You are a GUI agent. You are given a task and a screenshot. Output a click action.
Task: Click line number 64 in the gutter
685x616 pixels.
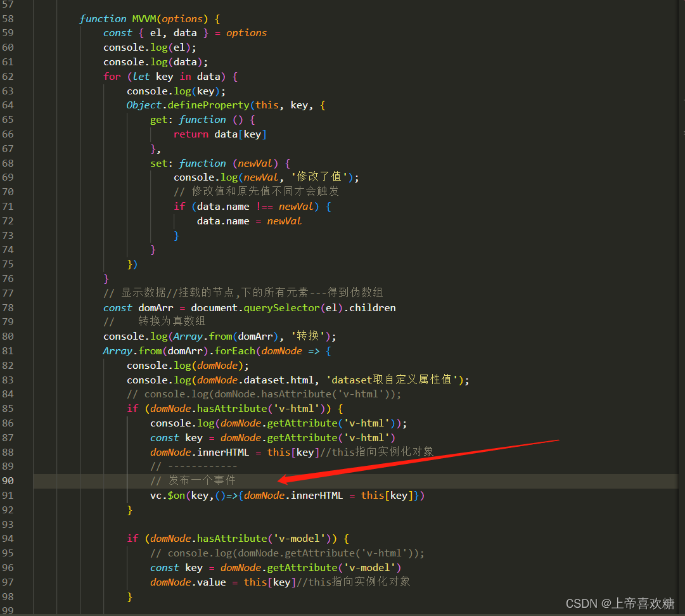8,105
